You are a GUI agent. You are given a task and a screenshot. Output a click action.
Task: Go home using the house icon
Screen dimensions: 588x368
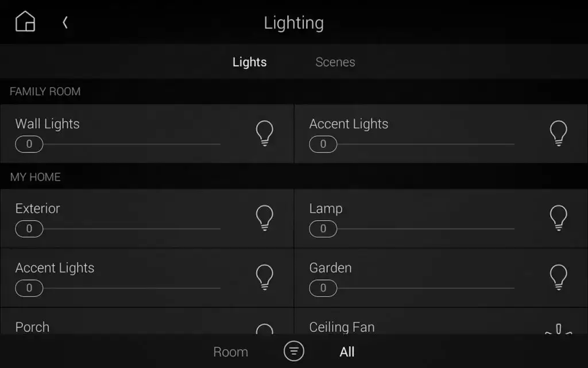coord(25,21)
